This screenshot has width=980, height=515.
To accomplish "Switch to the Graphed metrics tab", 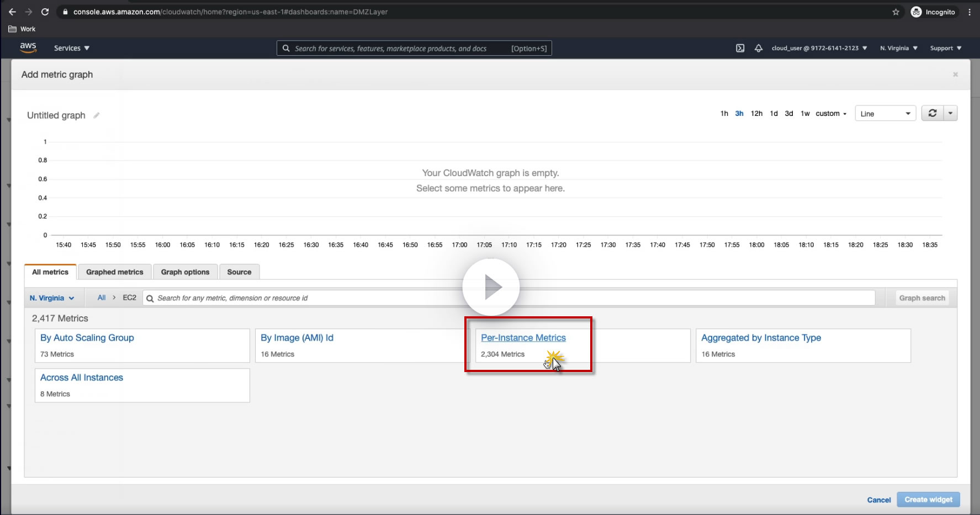I will (x=114, y=272).
